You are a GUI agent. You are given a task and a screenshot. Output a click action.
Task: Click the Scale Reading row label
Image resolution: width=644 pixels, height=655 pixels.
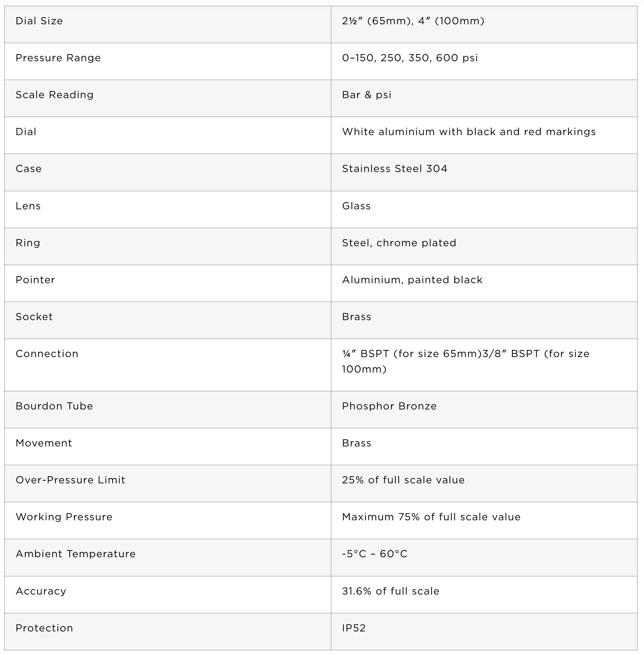(x=55, y=95)
